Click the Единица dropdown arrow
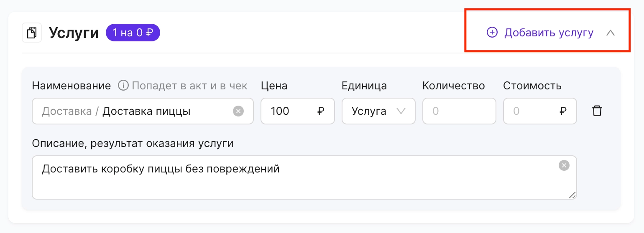 tap(401, 111)
